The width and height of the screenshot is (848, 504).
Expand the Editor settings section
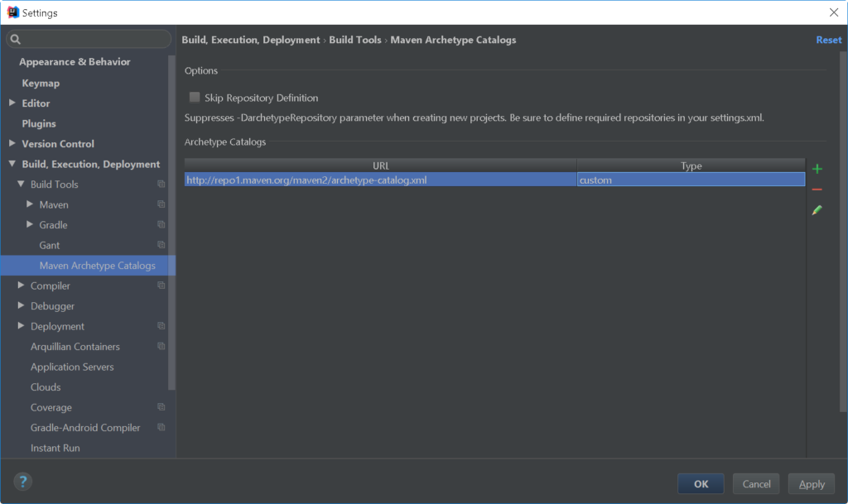point(12,103)
